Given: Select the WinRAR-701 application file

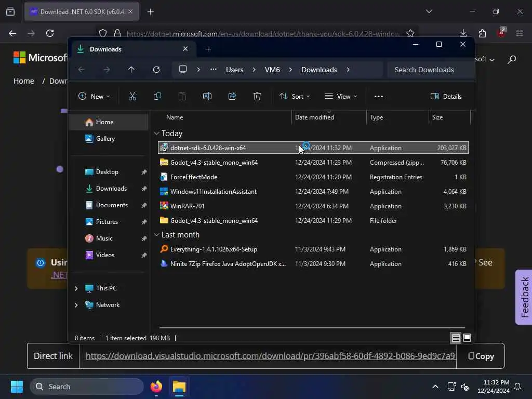Looking at the screenshot, I should point(313,206).
